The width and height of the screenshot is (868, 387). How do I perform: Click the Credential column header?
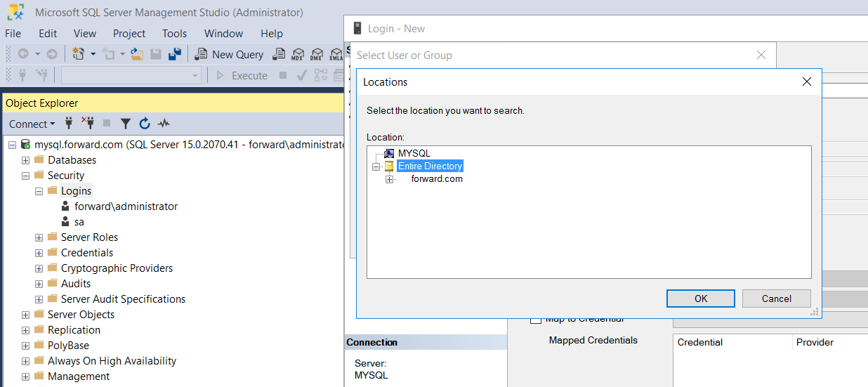pyautogui.click(x=732, y=342)
